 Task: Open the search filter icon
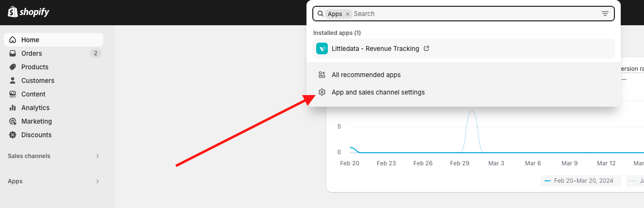tap(605, 14)
